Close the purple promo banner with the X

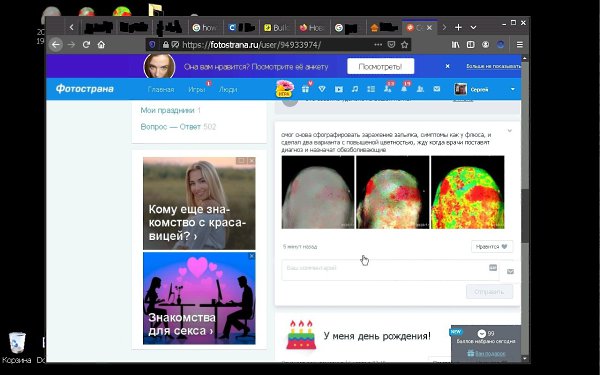click(447, 66)
